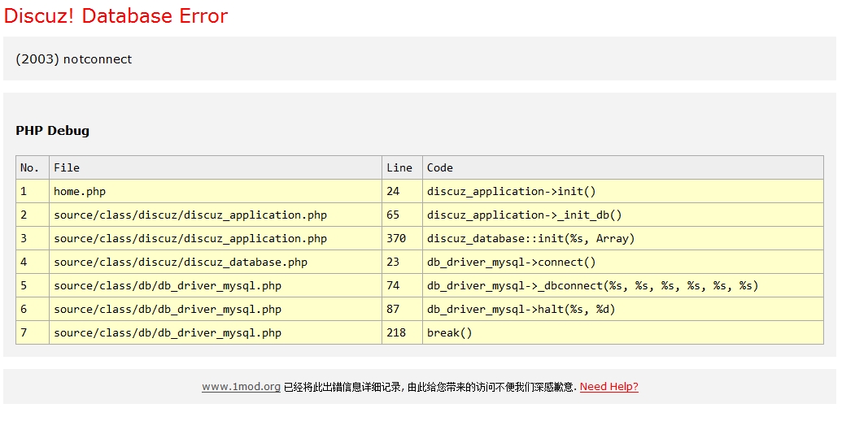Click the PHP Debug heading
Screen dimensions: 868x434
pyautogui.click(x=52, y=131)
